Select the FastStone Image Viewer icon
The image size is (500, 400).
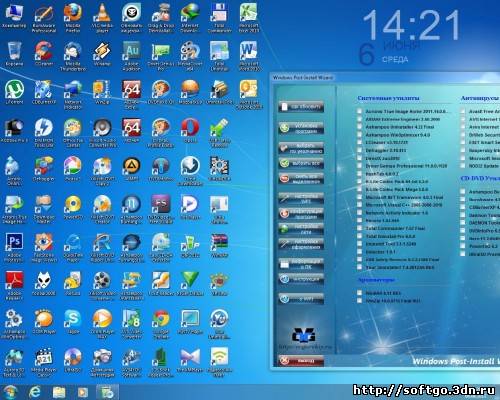coord(43,247)
